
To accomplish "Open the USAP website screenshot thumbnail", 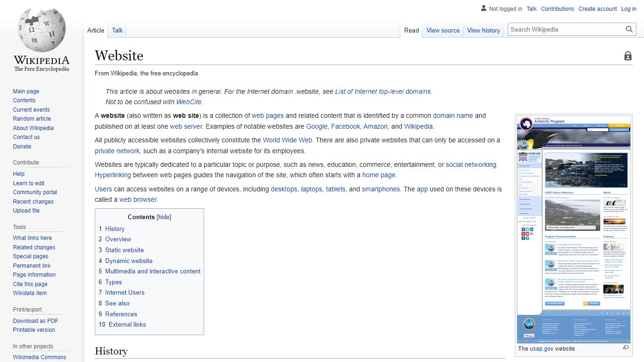I will [574, 230].
